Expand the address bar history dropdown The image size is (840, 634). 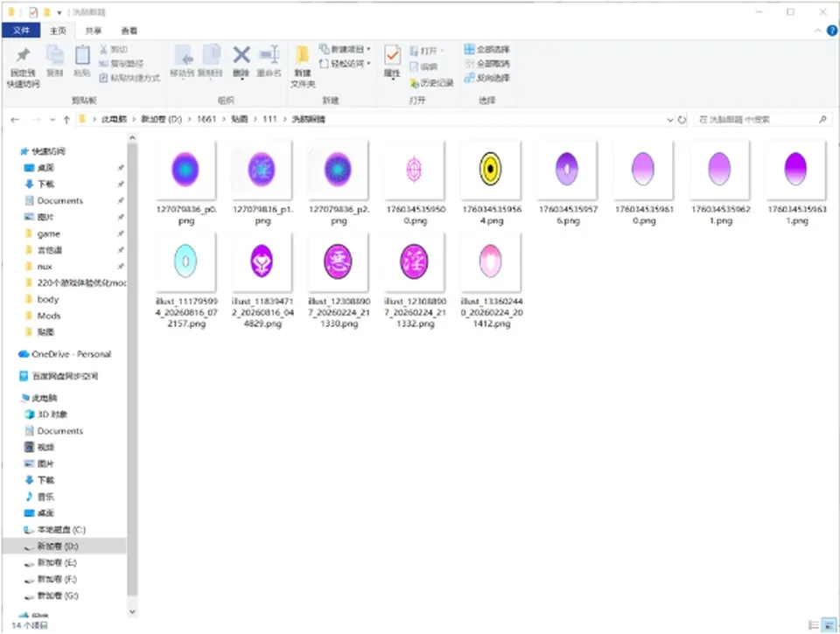pyautogui.click(x=669, y=120)
